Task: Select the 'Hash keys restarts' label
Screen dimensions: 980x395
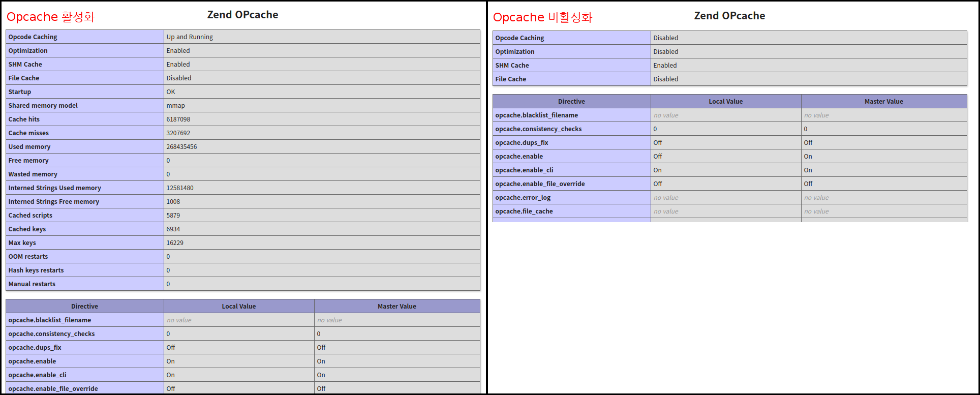Action: pyautogui.click(x=36, y=270)
